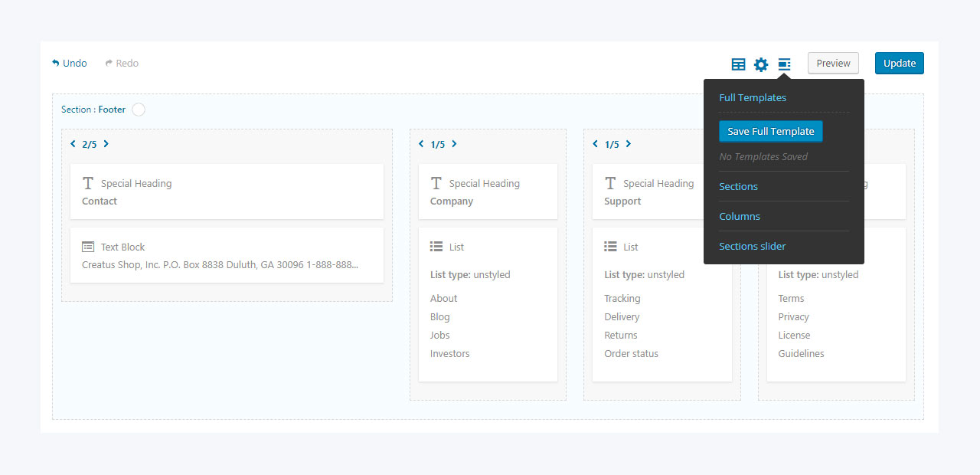Image resolution: width=980 pixels, height=475 pixels.
Task: Click the Delivery list item
Action: pos(622,317)
